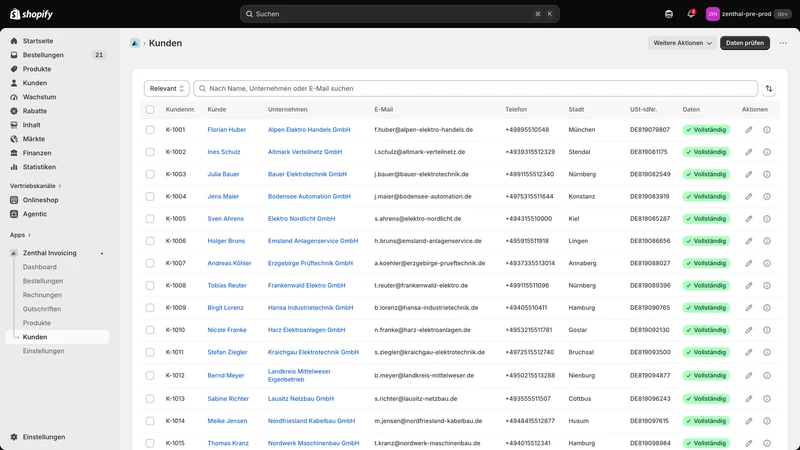Click the customer name search field
800x450 pixels.
pyautogui.click(x=476, y=89)
